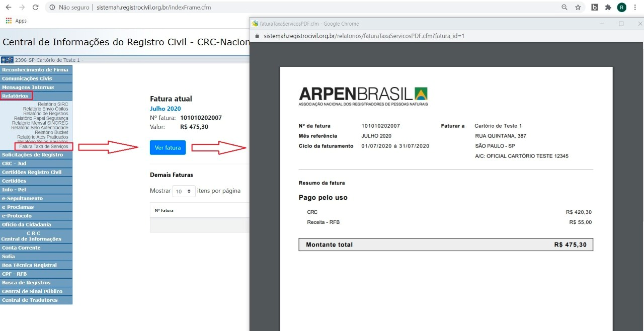Open the Certidões menu item

(36, 181)
